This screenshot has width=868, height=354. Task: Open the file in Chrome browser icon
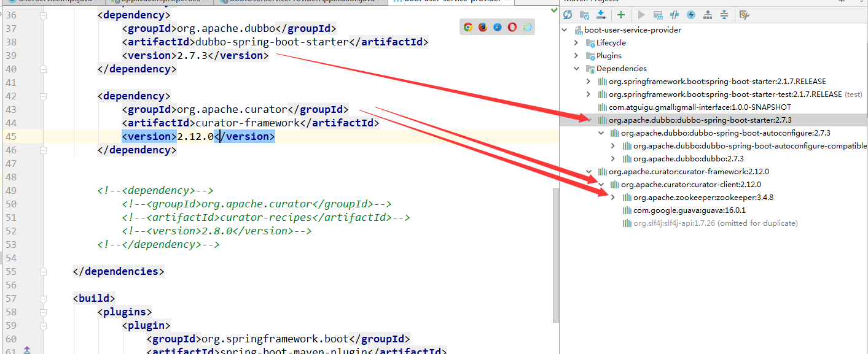(x=468, y=27)
